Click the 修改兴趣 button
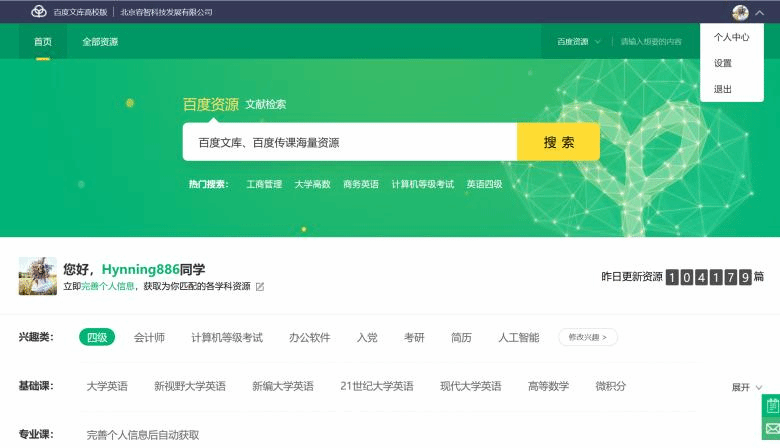 click(587, 337)
